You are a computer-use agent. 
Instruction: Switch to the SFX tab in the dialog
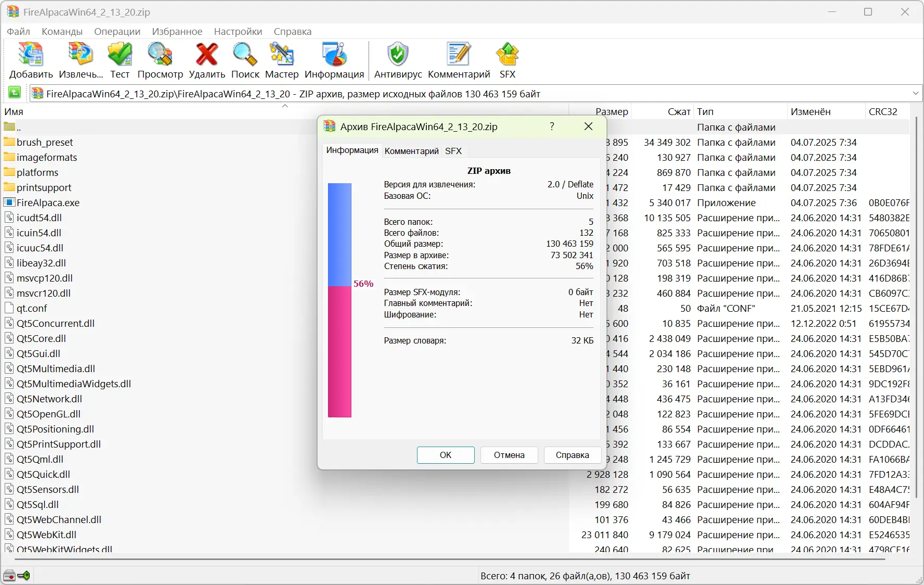[x=453, y=151]
